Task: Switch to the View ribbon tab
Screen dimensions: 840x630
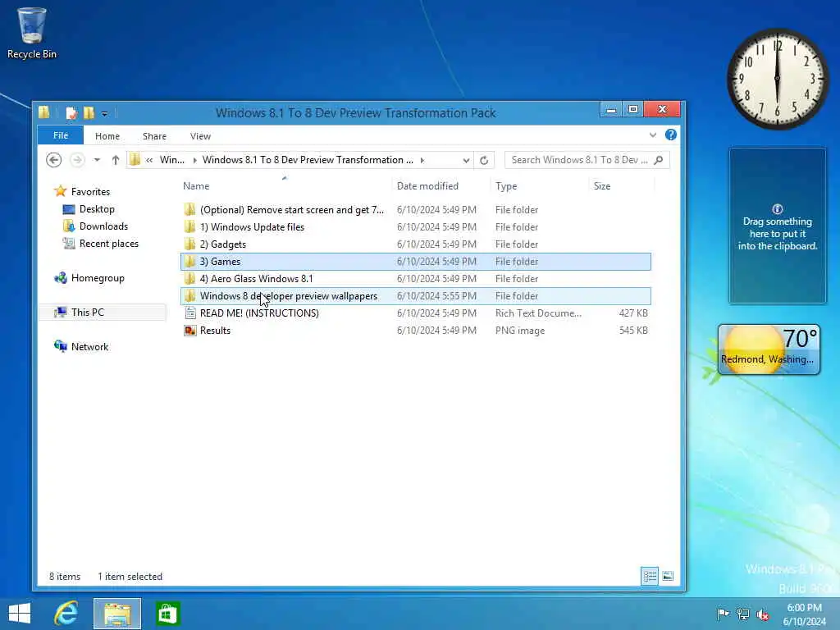Action: (200, 136)
